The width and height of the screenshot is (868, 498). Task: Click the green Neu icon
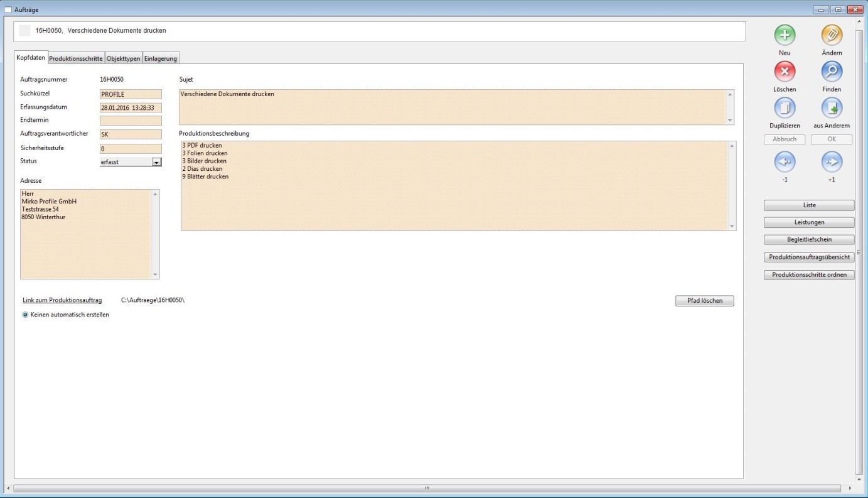[x=785, y=35]
